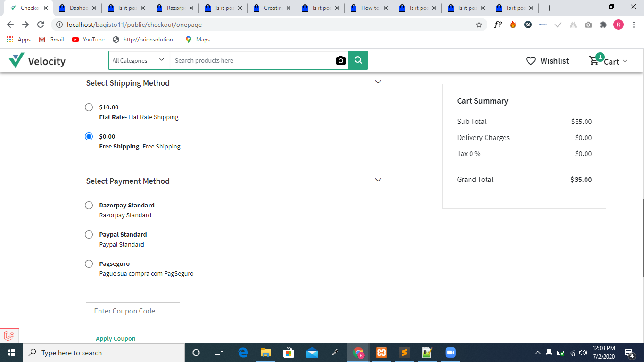Open the Chrome profile avatar R
The height and width of the screenshot is (362, 644).
(x=619, y=25)
